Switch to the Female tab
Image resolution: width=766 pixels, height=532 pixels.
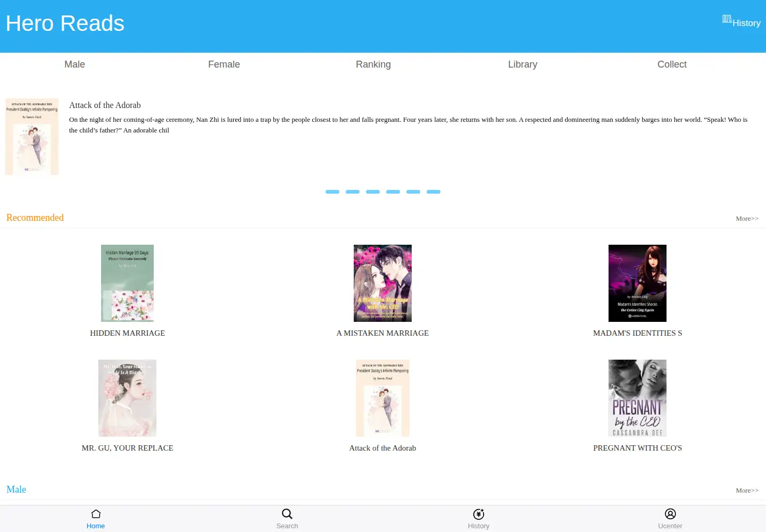point(224,64)
